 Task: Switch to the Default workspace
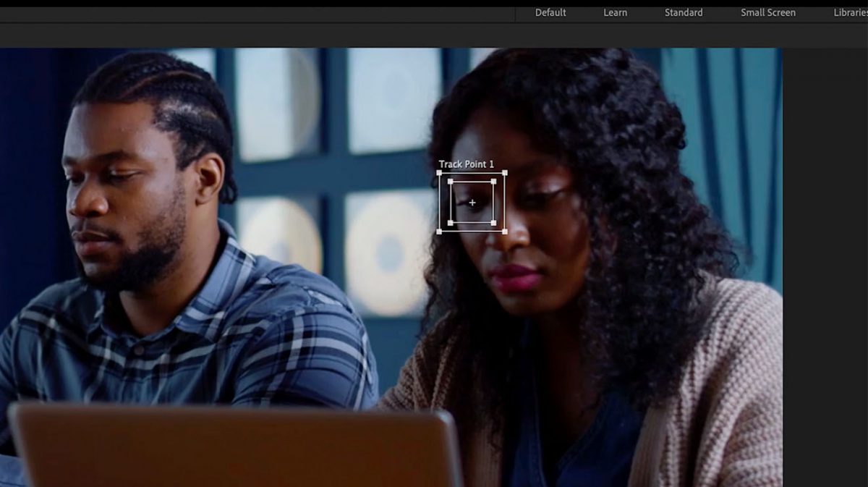pos(550,12)
